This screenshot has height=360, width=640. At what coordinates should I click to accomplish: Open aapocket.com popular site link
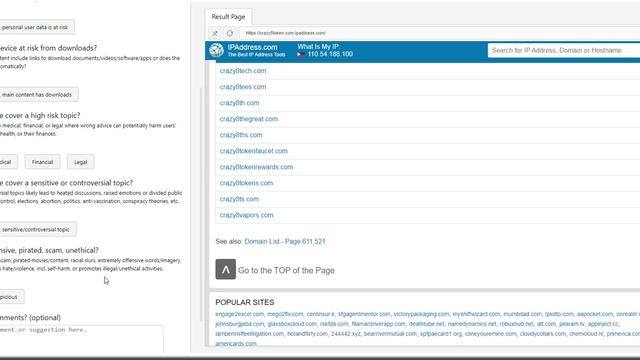(595, 314)
